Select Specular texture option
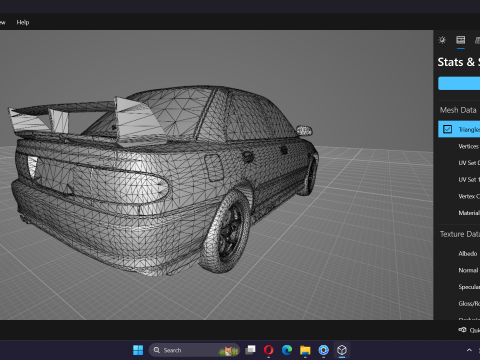The height and width of the screenshot is (360, 480). click(469, 287)
